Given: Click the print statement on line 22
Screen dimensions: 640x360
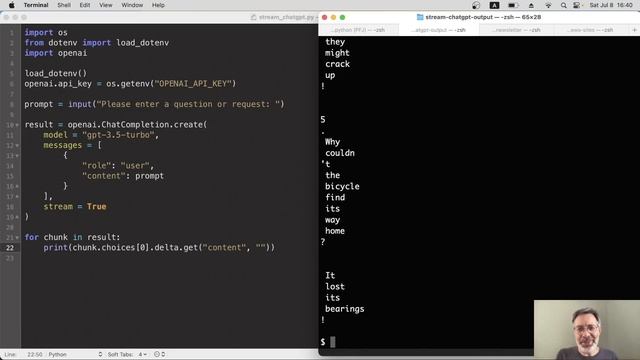Looking at the screenshot, I should [159, 248].
